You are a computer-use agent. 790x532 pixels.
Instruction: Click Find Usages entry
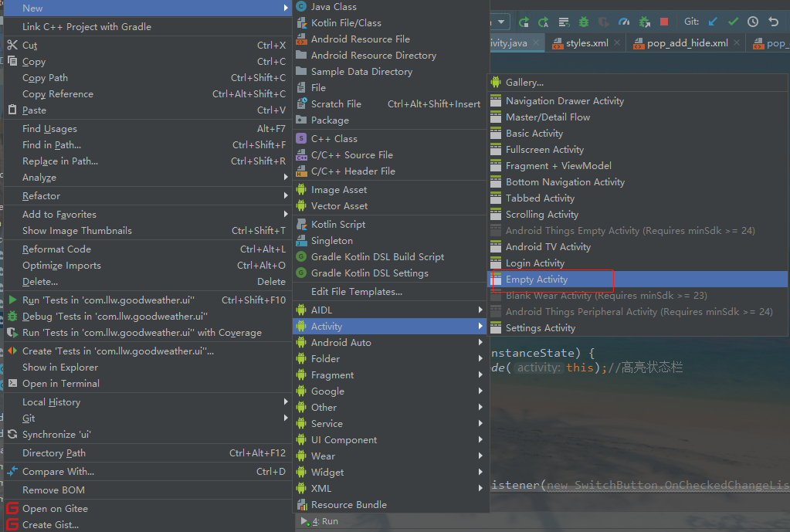(147, 129)
